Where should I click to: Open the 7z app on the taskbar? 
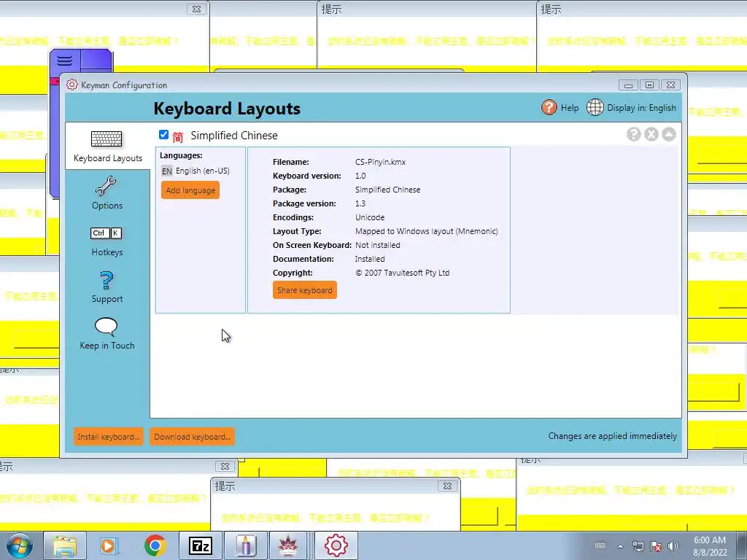click(x=201, y=545)
